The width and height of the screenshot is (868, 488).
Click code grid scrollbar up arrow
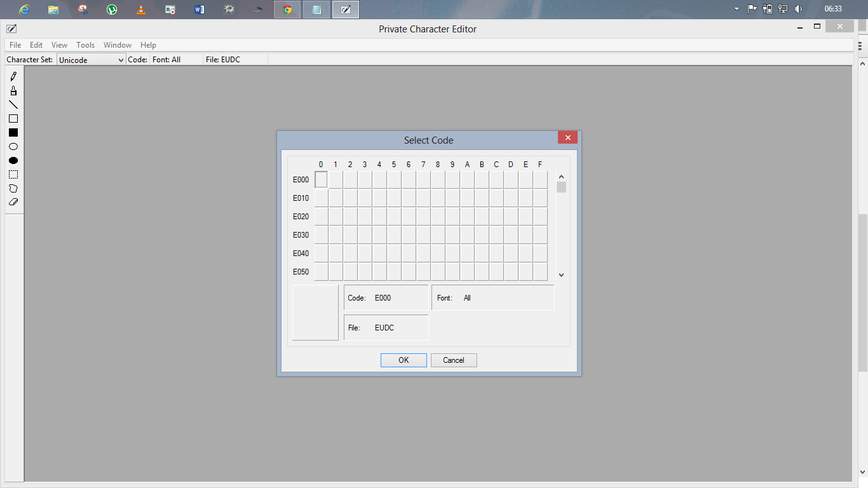pos(561,177)
